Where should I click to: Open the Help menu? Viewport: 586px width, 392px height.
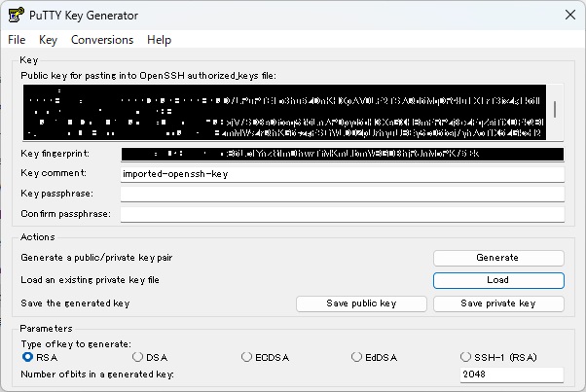pyautogui.click(x=159, y=40)
